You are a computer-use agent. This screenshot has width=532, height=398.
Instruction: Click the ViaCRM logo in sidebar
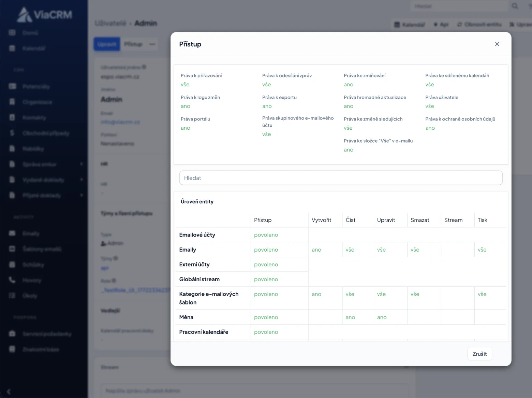[45, 15]
